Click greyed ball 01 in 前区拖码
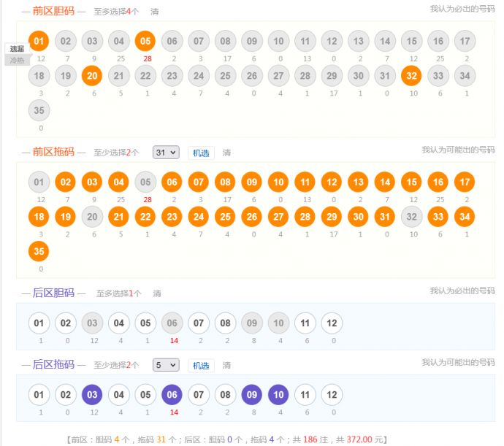Image resolution: width=504 pixels, height=446 pixels. pos(39,182)
